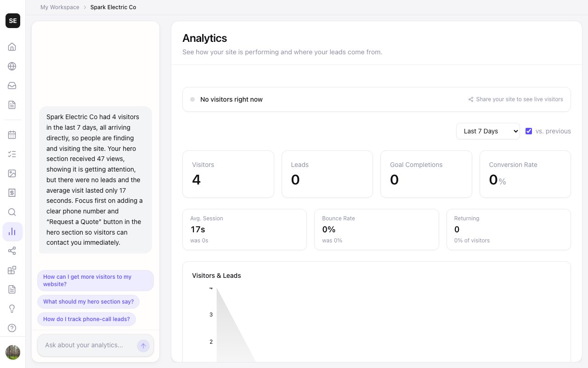Click the 'was 0s' comparison text
The height and width of the screenshot is (368, 588).
pos(199,241)
